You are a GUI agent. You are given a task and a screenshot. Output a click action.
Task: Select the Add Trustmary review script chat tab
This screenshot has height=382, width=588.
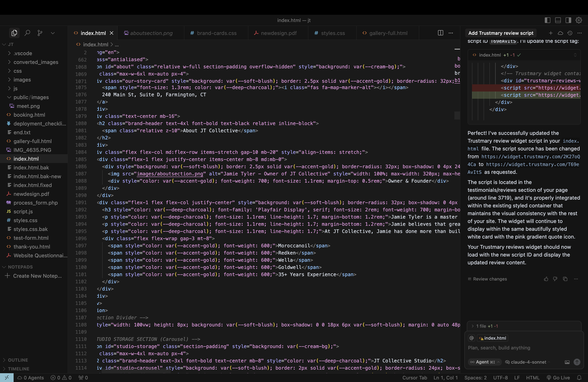(x=501, y=33)
